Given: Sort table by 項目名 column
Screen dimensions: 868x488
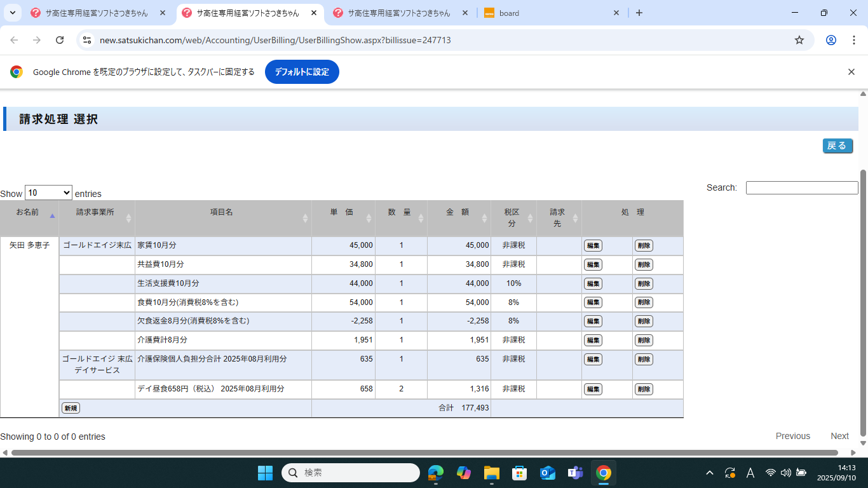Looking at the screenshot, I should pyautogui.click(x=222, y=212).
